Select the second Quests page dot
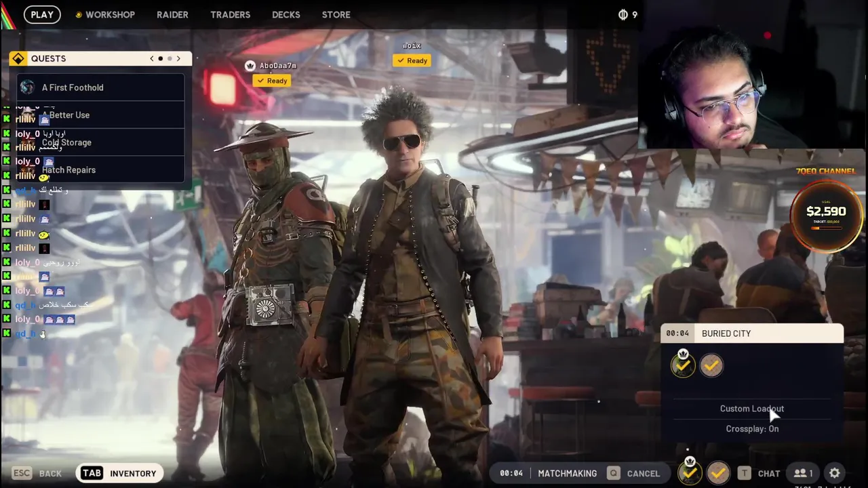Screen dimensions: 868x488 coord(170,58)
